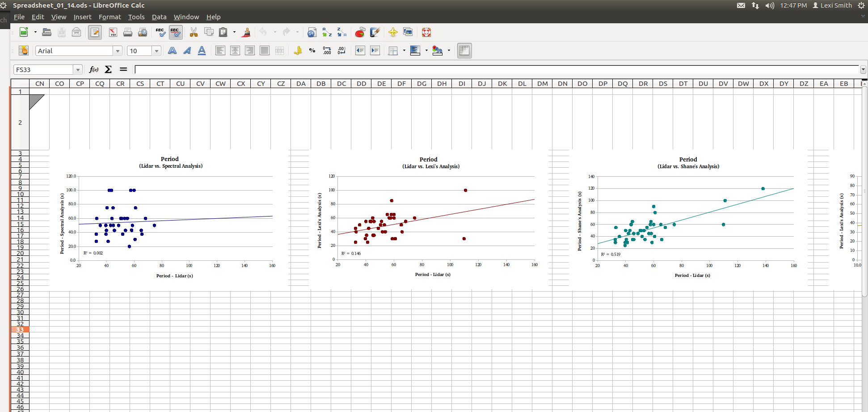Open the Insert menu

click(x=82, y=17)
